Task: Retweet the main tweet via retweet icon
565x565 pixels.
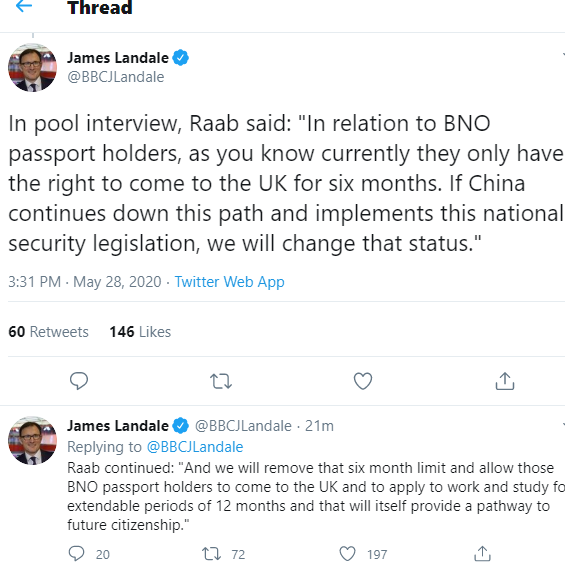Action: click(x=221, y=381)
